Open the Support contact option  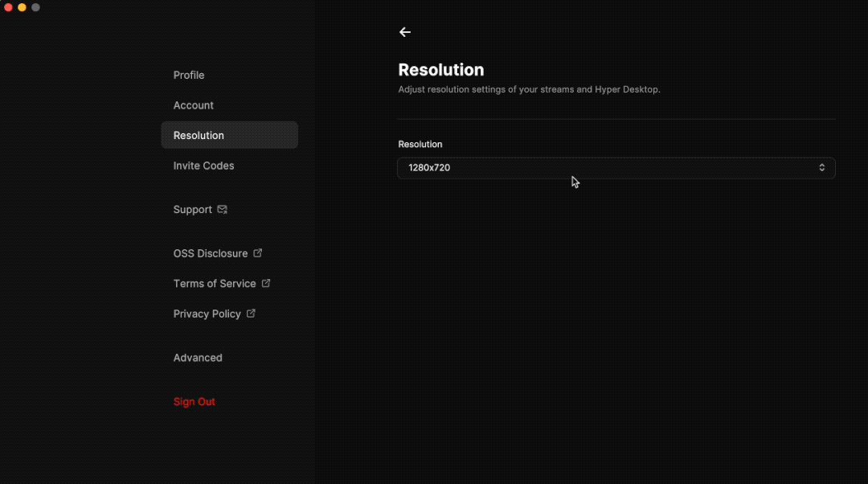tap(193, 209)
